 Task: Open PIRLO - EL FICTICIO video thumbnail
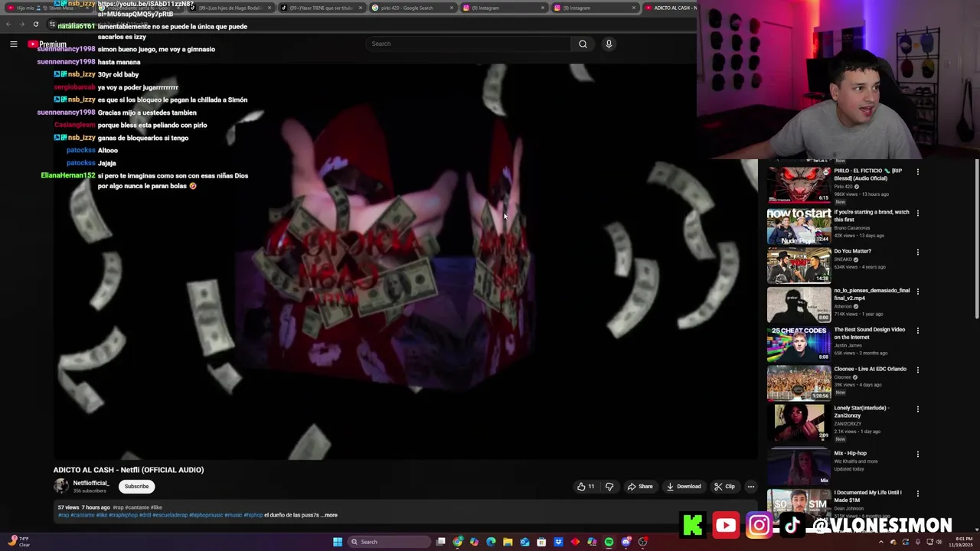pyautogui.click(x=799, y=187)
